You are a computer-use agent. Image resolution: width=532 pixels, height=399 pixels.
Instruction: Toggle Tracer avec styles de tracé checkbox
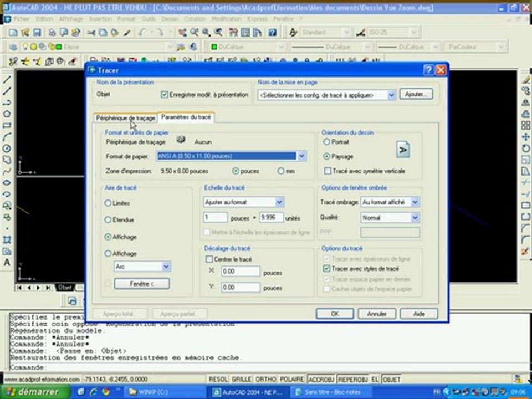click(x=326, y=269)
